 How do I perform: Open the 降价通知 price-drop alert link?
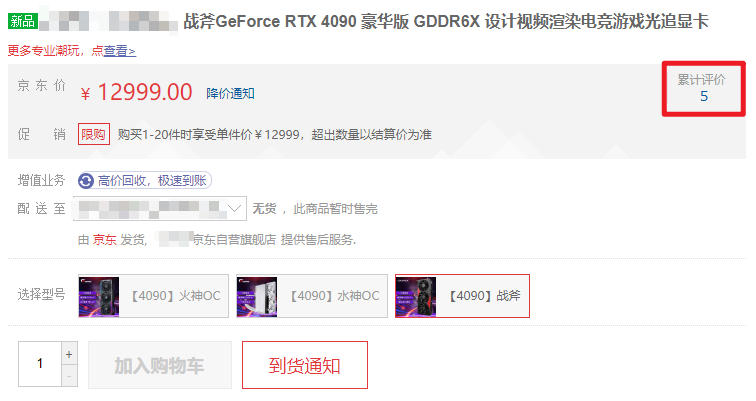[230, 94]
